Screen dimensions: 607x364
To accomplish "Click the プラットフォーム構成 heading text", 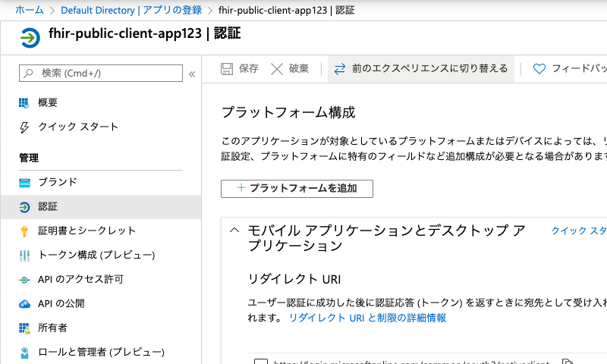I will [x=288, y=112].
